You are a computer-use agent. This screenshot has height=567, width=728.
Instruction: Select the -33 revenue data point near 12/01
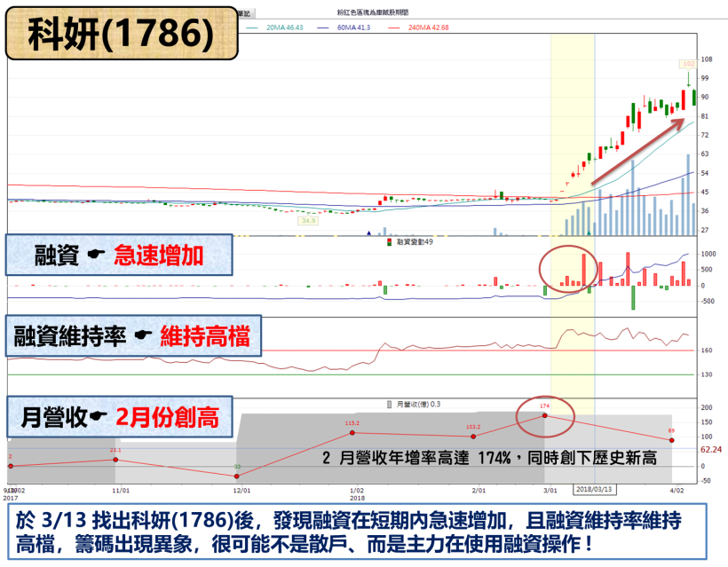(237, 476)
